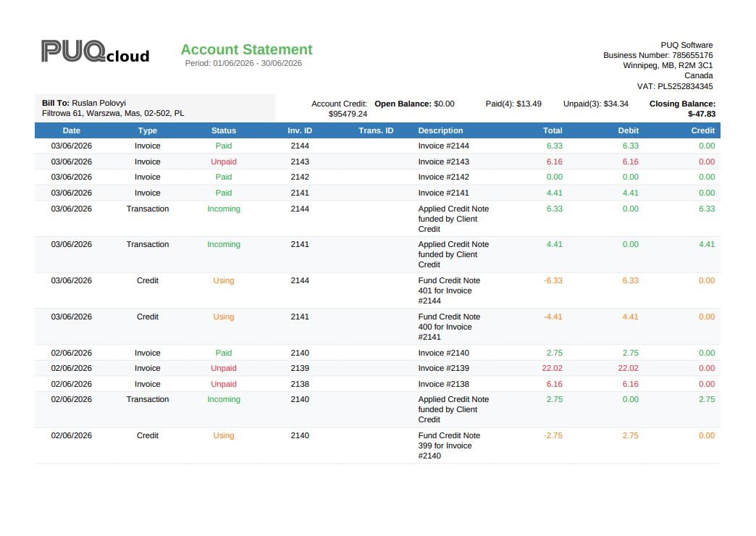Select the Closing Balance amount $-47.83

702,114
